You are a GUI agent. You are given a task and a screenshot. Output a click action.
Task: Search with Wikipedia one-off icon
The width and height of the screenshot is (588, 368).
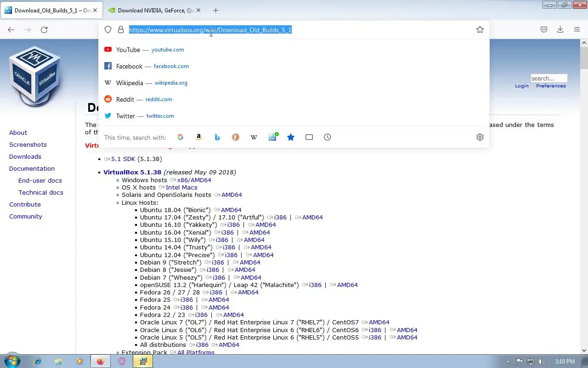point(254,137)
